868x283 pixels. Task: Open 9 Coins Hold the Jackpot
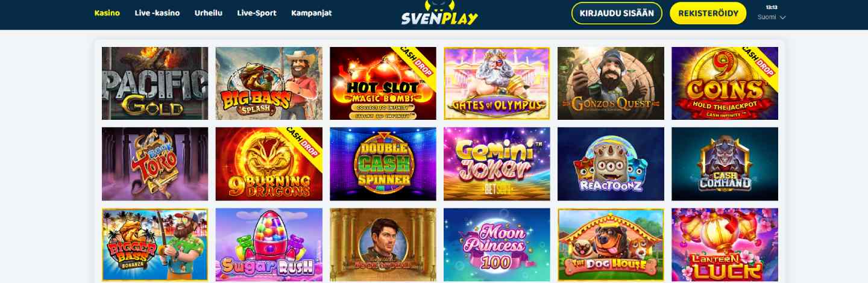click(x=725, y=84)
